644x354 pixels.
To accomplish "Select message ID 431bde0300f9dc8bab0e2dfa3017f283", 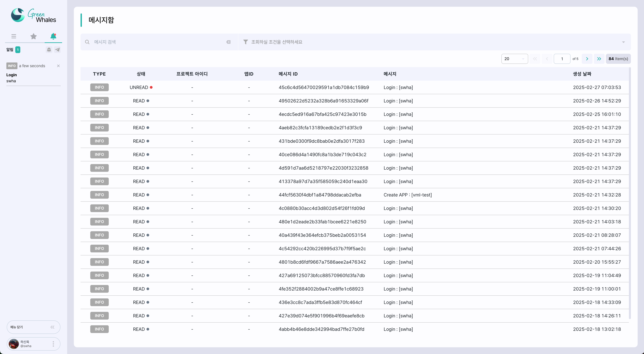I will tap(321, 141).
